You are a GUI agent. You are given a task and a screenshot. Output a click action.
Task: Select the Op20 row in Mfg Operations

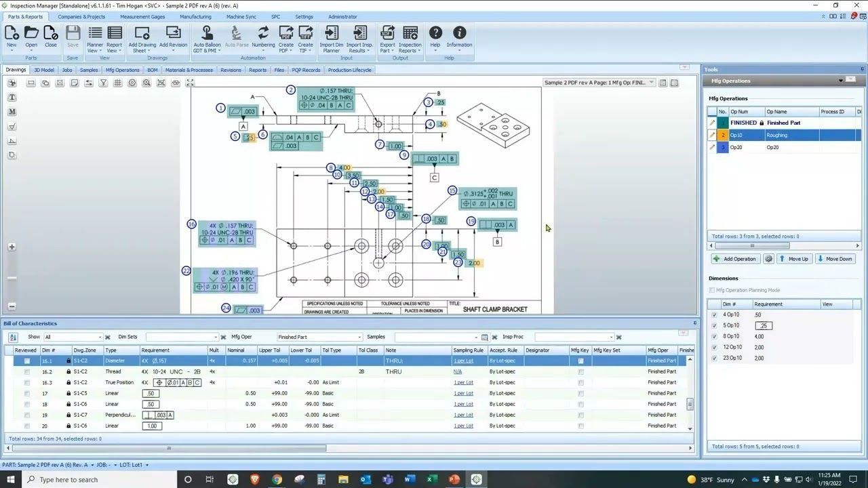(784, 147)
